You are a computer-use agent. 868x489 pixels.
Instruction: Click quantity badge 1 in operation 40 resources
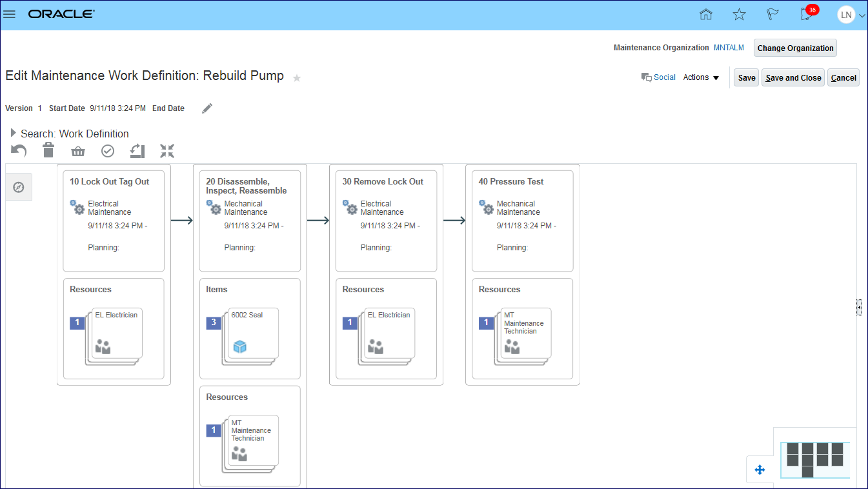[486, 323]
